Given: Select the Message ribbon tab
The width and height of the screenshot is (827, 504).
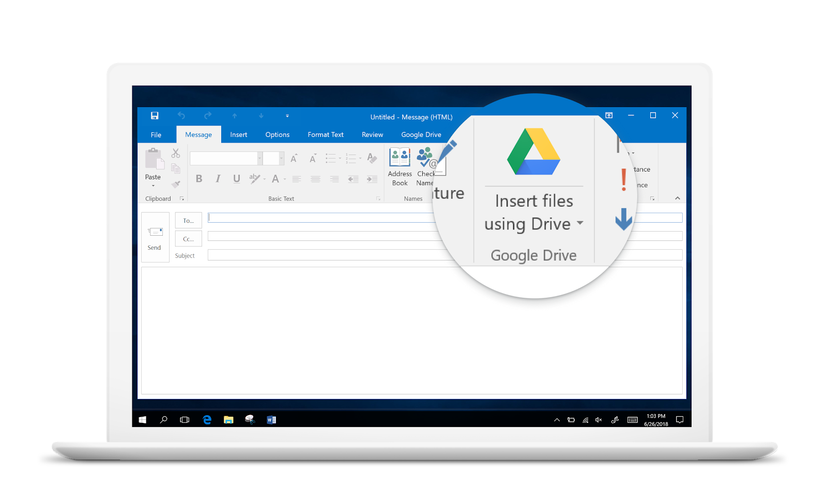Looking at the screenshot, I should click(x=198, y=134).
